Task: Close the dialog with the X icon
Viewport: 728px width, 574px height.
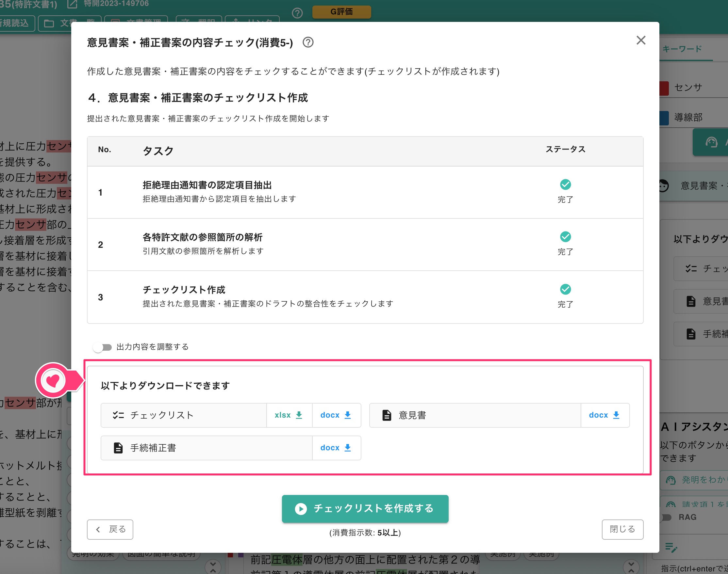Action: click(640, 40)
